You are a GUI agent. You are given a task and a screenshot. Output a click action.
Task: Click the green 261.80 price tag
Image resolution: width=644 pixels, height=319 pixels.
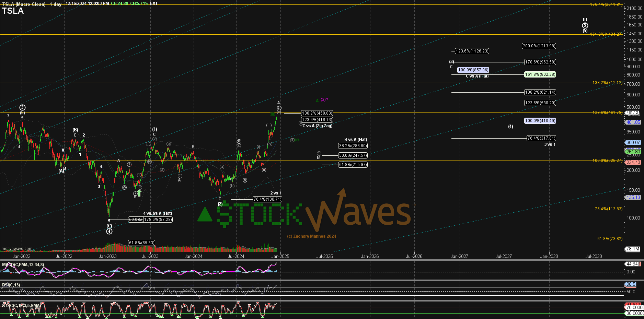(x=632, y=152)
